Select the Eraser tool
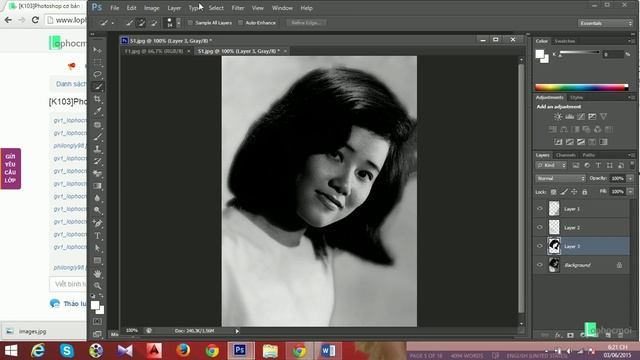 pyautogui.click(x=97, y=174)
